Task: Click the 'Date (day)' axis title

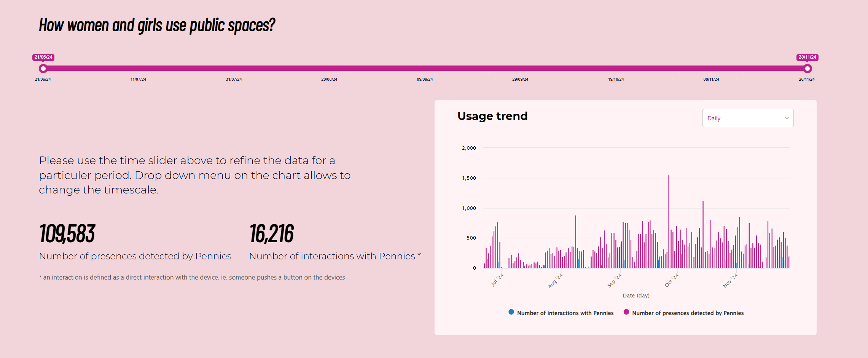Action: click(636, 296)
